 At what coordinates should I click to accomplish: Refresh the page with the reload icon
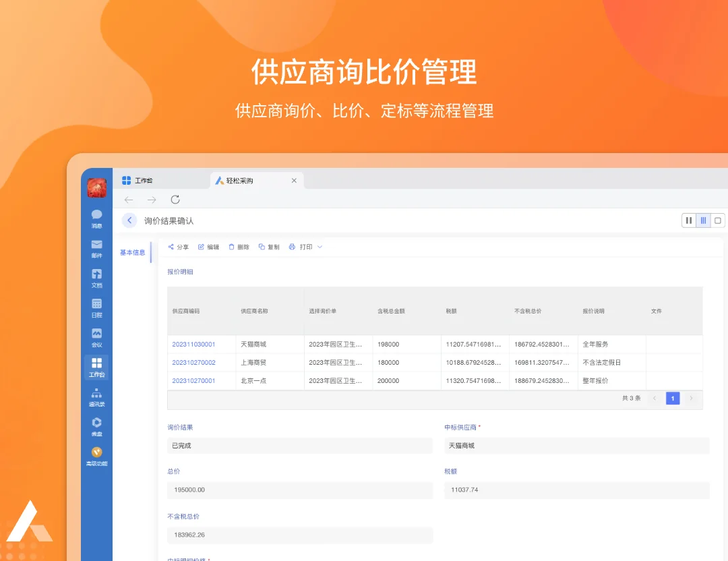[x=175, y=200]
